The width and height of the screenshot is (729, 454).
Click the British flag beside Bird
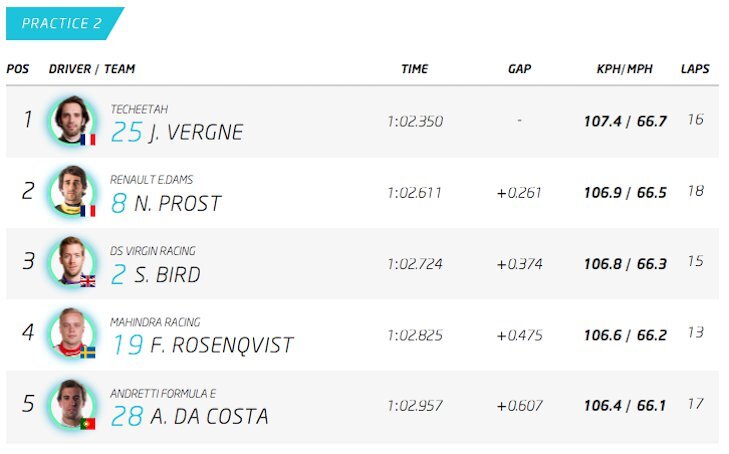pyautogui.click(x=88, y=281)
